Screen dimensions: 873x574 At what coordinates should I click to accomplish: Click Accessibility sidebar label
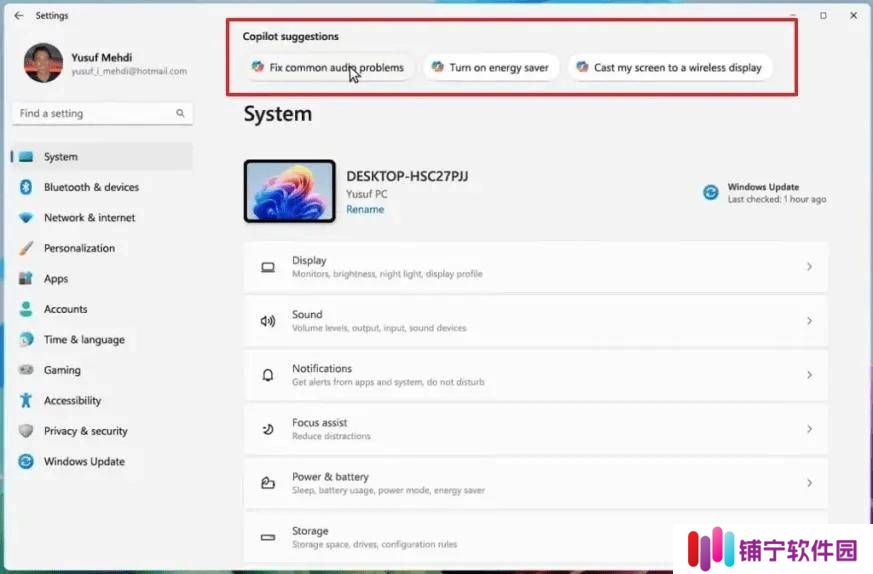coord(72,400)
